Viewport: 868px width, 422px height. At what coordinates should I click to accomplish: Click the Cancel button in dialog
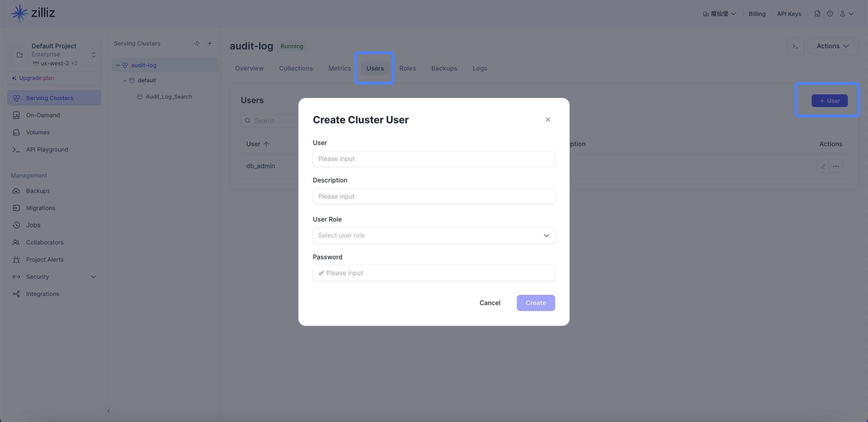(x=490, y=303)
